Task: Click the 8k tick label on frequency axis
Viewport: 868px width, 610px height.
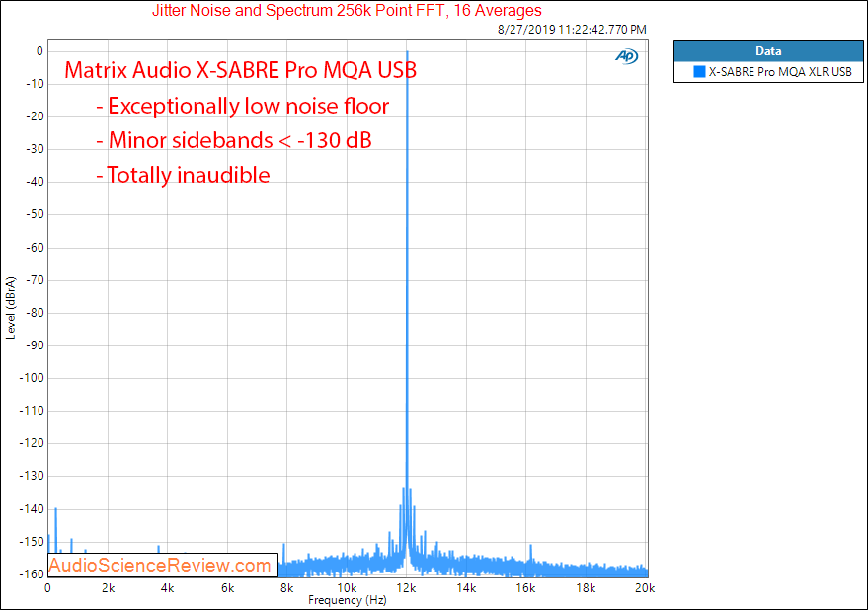Action: click(286, 588)
